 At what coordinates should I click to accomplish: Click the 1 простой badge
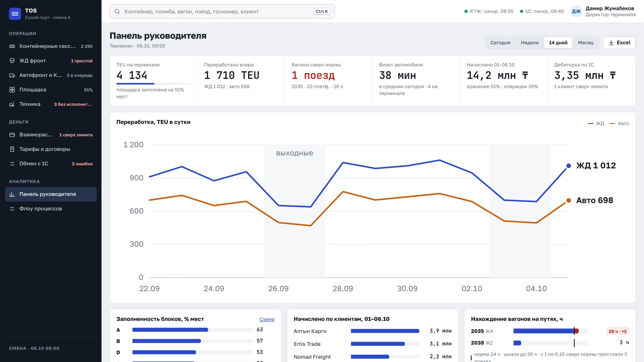tap(82, 61)
